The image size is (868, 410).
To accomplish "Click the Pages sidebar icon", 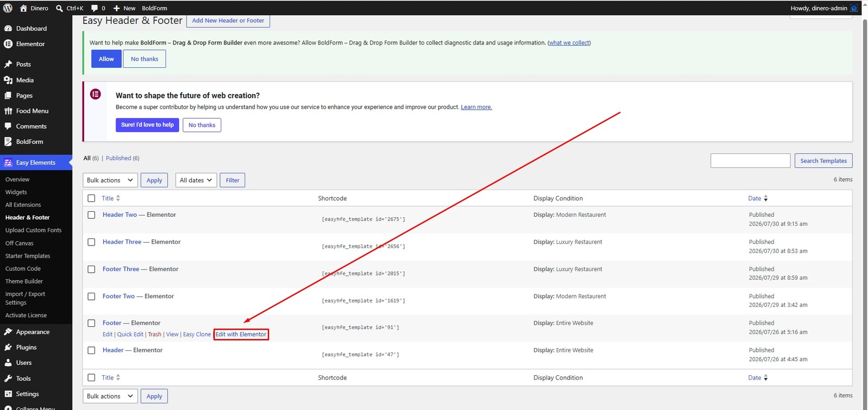I will (8, 96).
